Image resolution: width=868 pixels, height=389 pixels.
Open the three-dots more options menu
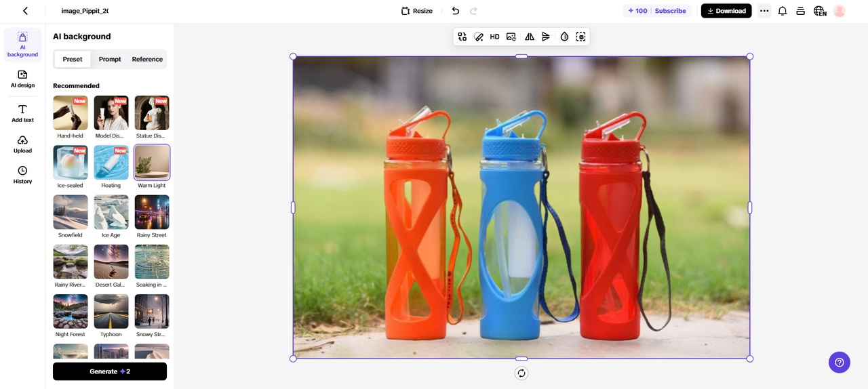point(764,11)
